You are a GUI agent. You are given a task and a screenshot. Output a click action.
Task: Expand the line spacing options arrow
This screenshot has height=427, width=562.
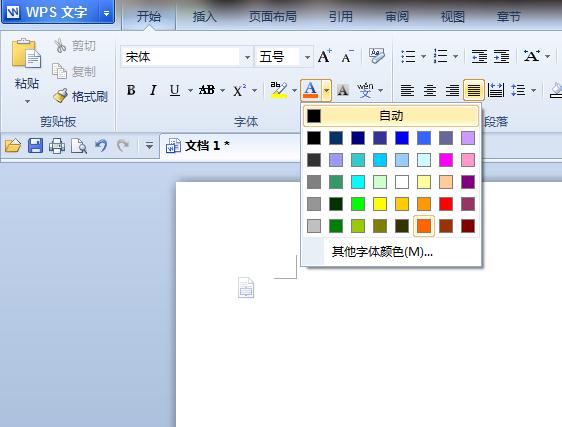[533, 90]
